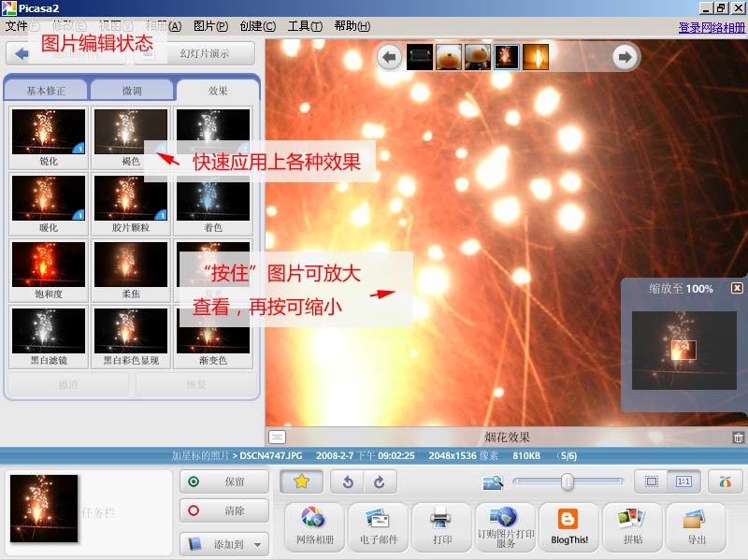Screen dimensions: 748x560
Task: Apply the 饱和度 effect thumbnail
Action: [49, 270]
